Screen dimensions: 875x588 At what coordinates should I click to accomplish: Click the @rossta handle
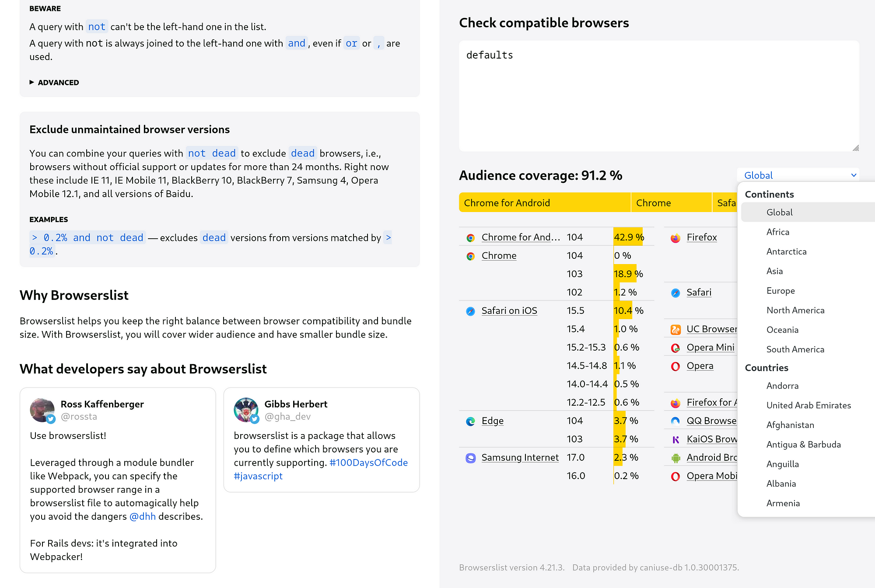pyautogui.click(x=79, y=417)
